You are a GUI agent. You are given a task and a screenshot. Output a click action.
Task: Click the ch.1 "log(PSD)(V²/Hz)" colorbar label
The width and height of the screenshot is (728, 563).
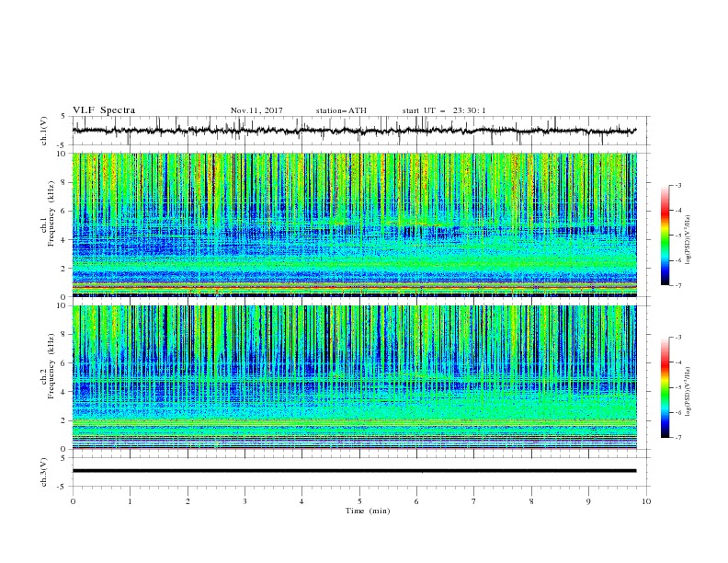point(688,240)
